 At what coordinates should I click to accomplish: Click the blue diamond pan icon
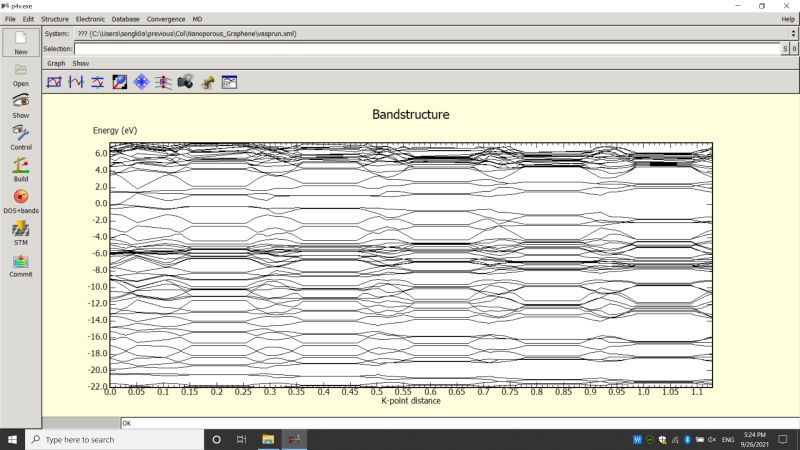141,82
